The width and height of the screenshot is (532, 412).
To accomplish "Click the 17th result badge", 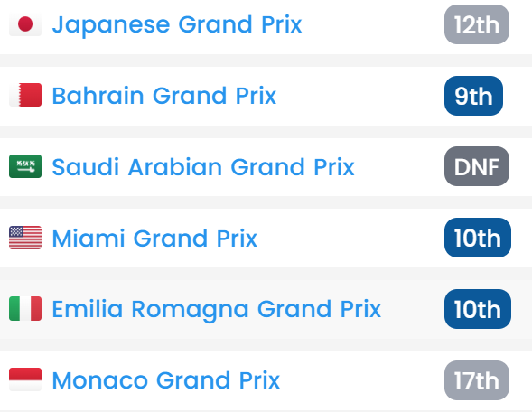I will [477, 380].
